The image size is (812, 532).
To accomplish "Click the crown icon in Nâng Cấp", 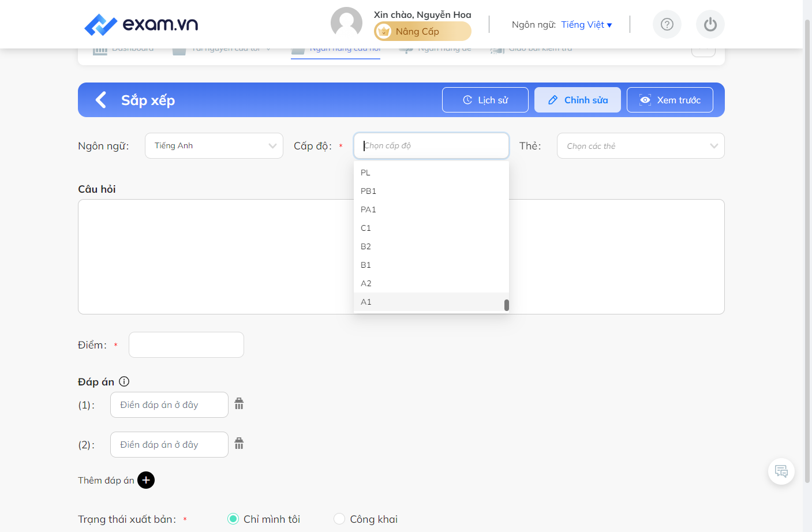I will click(384, 31).
